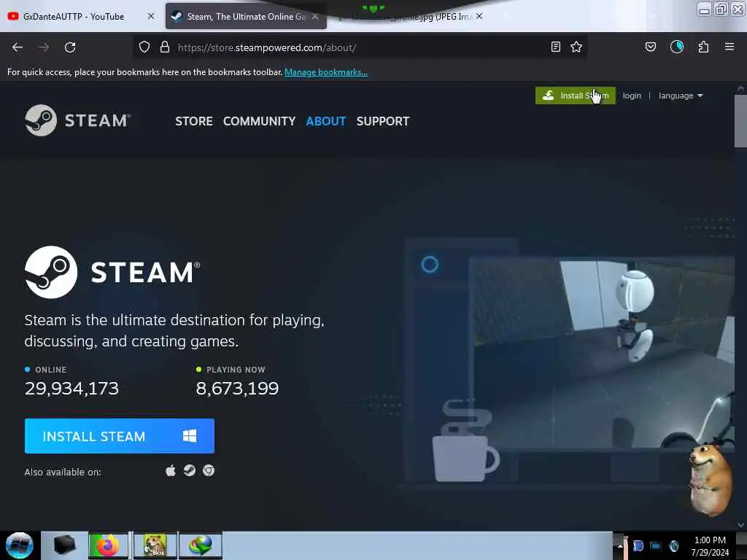The height and width of the screenshot is (560, 747).
Task: Click the PLAYING NOW count 8,673,199
Action: 237,389
